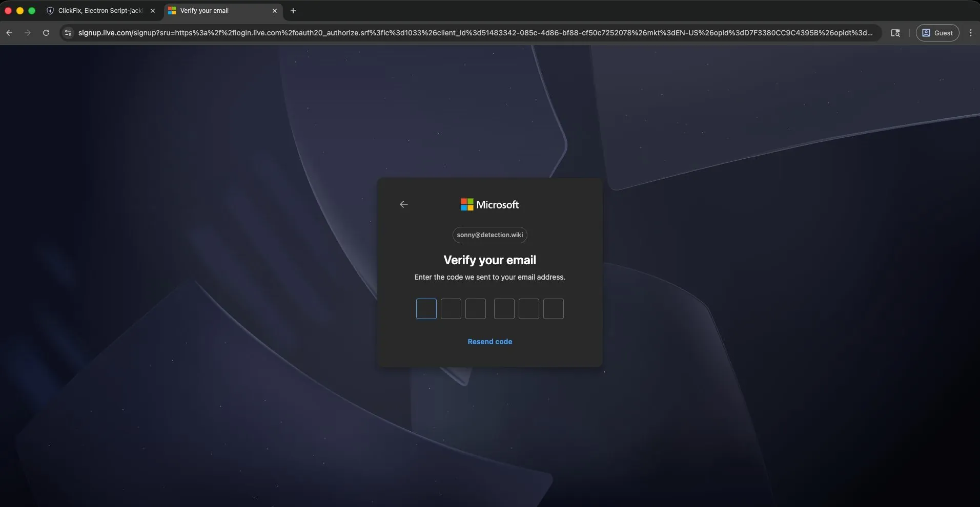
Task: Open the Guest profile menu
Action: tap(937, 33)
